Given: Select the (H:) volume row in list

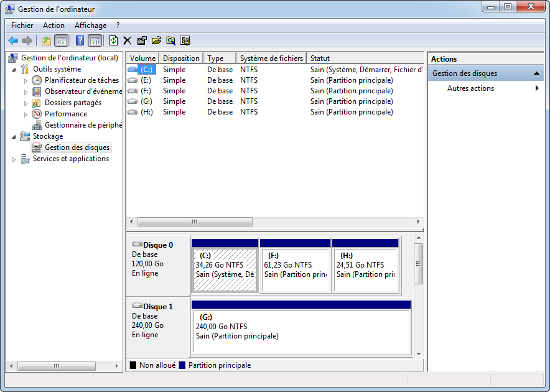Looking at the screenshot, I should tap(274, 112).
